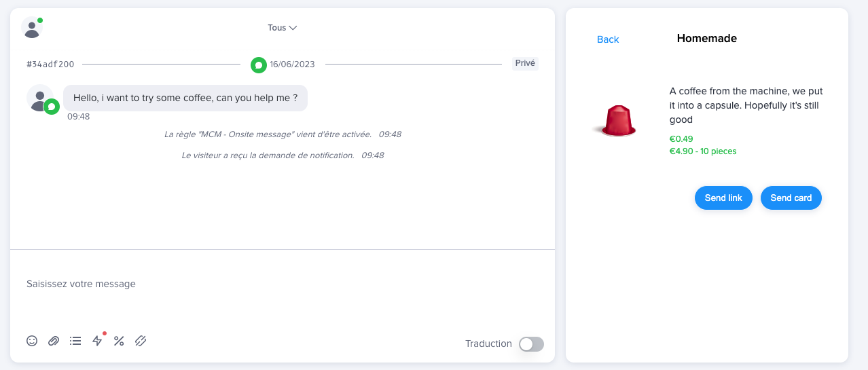Screen dimensions: 868x370
Task: Click the percent sign icon
Action: (119, 341)
